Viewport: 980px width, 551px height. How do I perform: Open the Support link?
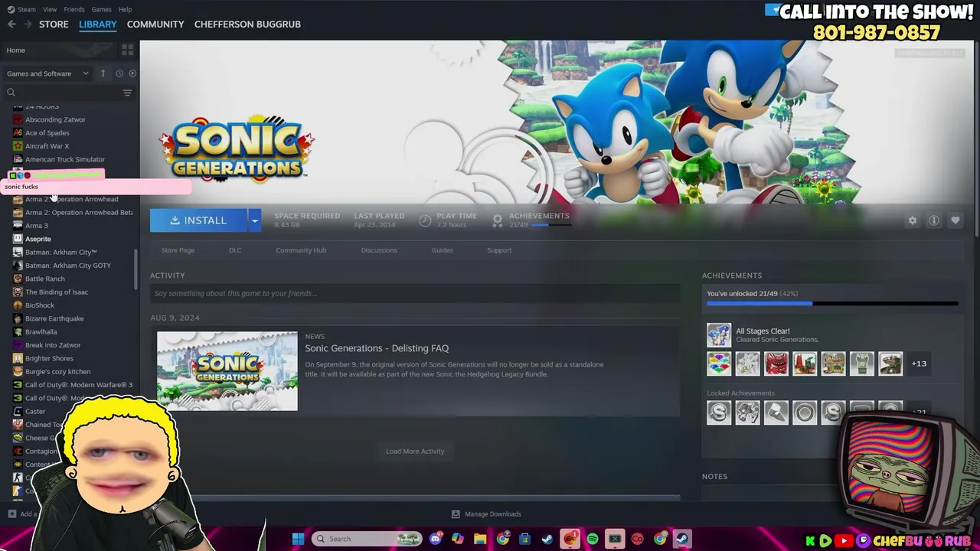[x=499, y=250]
